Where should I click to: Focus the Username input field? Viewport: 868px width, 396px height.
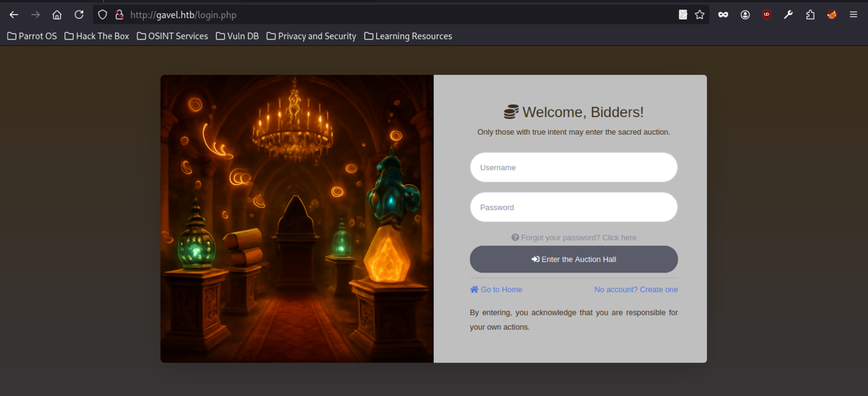(573, 167)
